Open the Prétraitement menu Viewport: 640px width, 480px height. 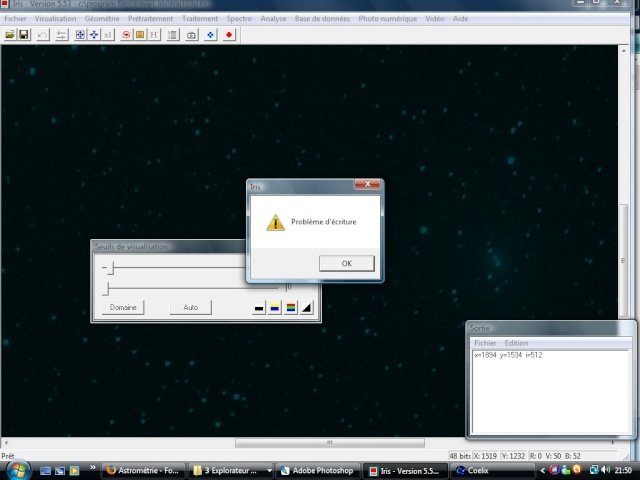coord(151,19)
